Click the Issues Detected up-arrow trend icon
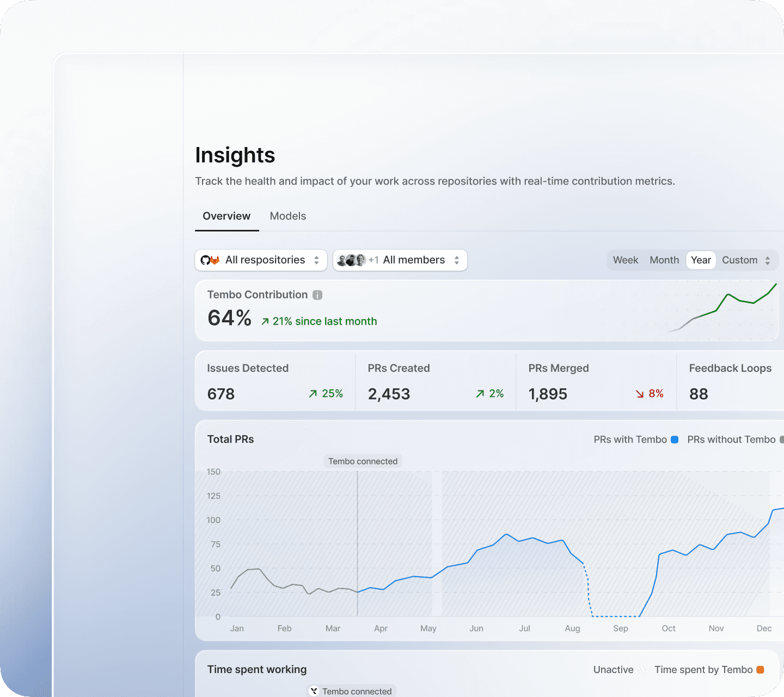The height and width of the screenshot is (697, 784). click(x=313, y=394)
